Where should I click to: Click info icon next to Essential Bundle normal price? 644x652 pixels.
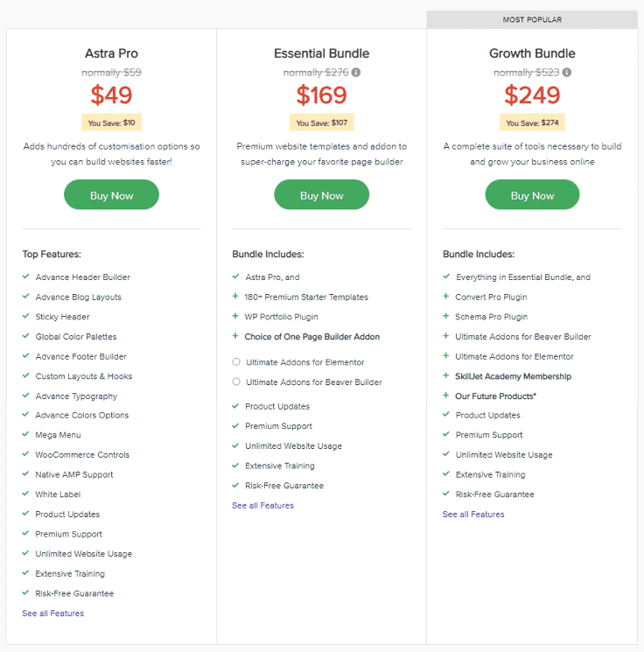coord(356,73)
